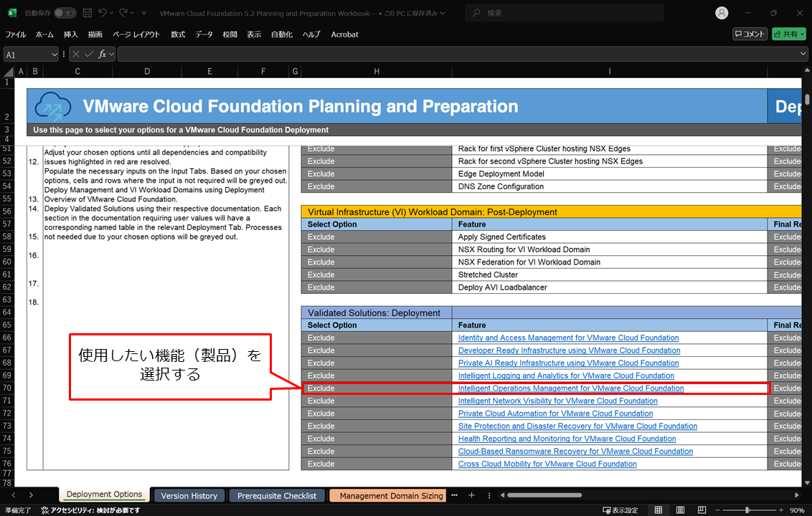812x516 pixels.
Task: Select Exclude cell for Stretched Cluster
Action: click(x=377, y=274)
